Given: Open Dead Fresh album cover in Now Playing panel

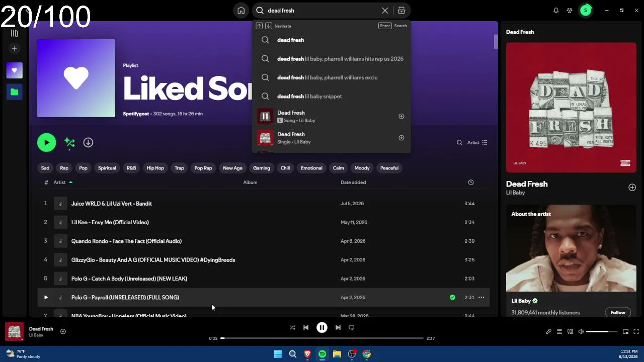Looking at the screenshot, I should (x=571, y=108).
